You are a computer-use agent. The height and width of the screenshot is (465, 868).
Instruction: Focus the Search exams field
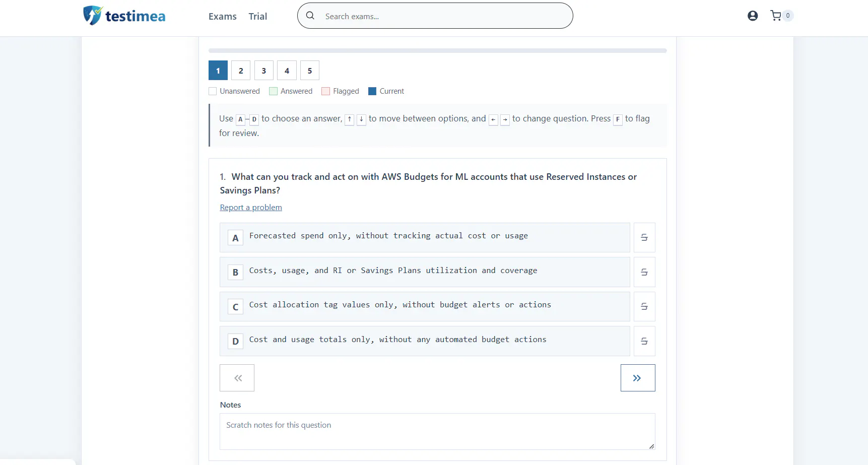435,16
